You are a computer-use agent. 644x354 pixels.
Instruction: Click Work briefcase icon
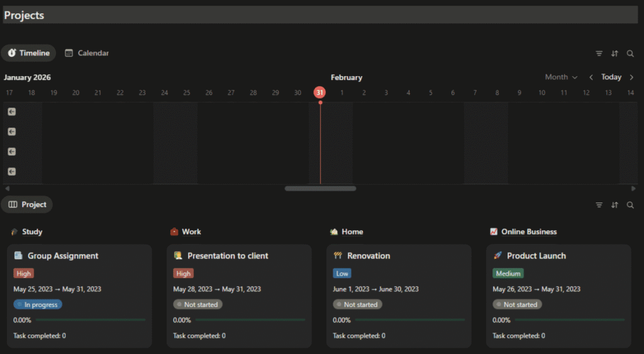pos(174,231)
